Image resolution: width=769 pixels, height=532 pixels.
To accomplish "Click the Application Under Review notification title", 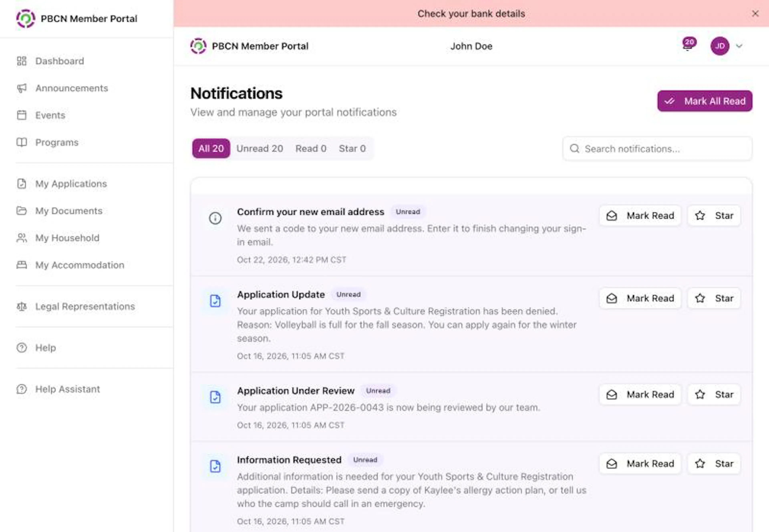I will click(x=296, y=391).
